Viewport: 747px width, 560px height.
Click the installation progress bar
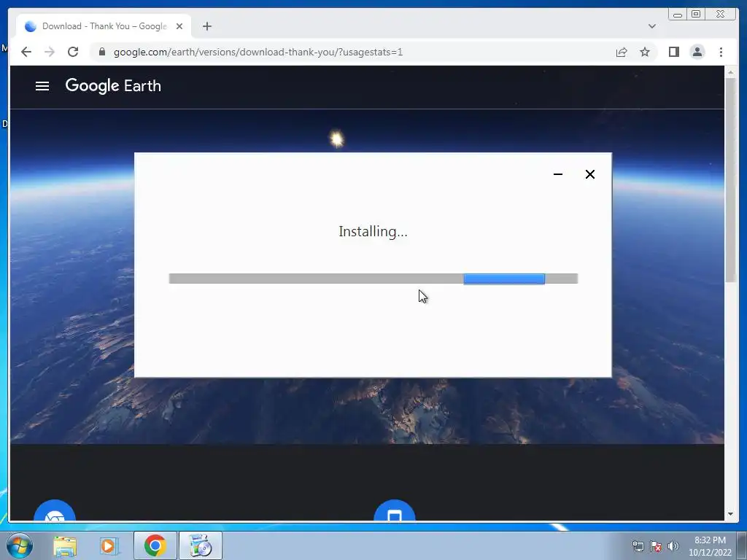(373, 279)
